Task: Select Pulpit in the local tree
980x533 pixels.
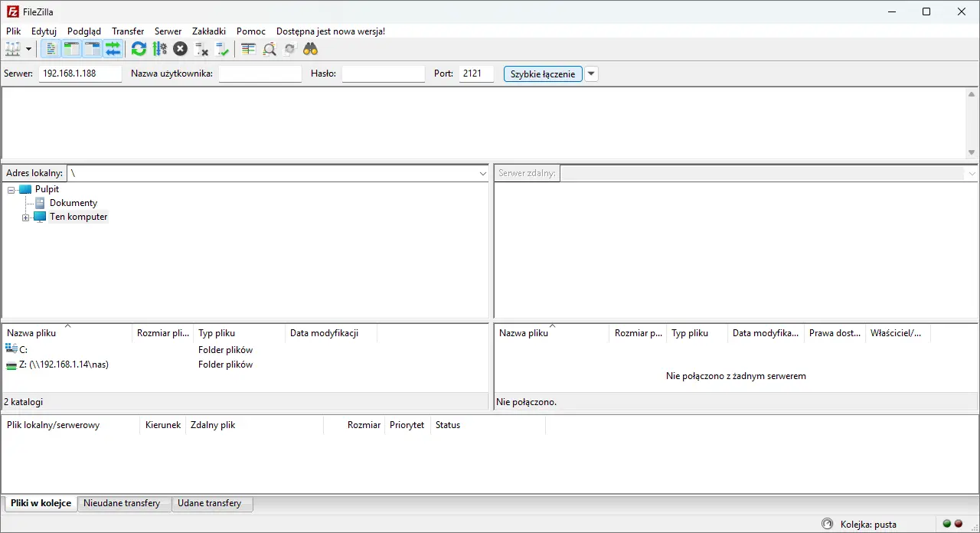Action: coord(47,189)
